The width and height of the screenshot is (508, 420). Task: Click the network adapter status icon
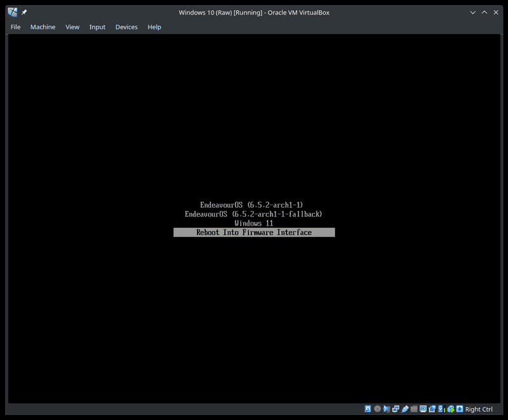[396, 409]
